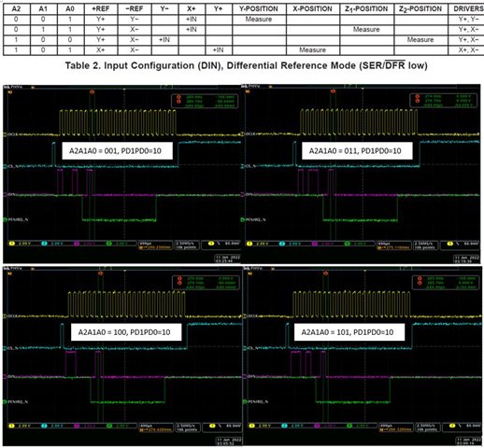Click the Table 2 Input Configuration caption
The width and height of the screenshot is (484, 448).
(246, 65)
